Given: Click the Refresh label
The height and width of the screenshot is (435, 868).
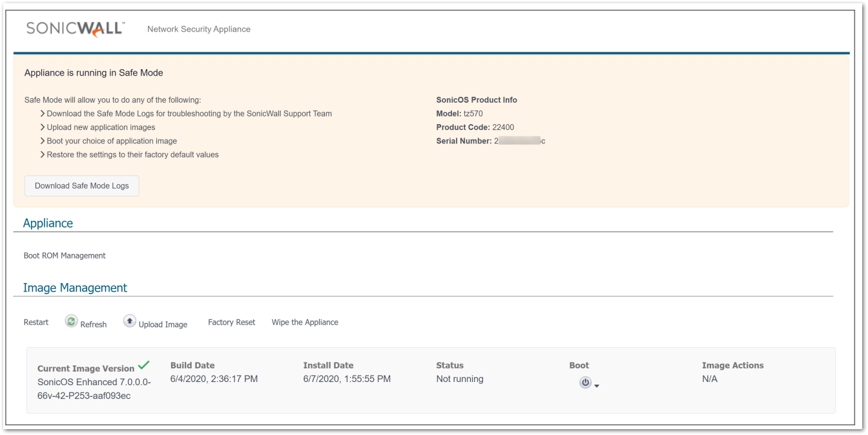Looking at the screenshot, I should [x=94, y=324].
